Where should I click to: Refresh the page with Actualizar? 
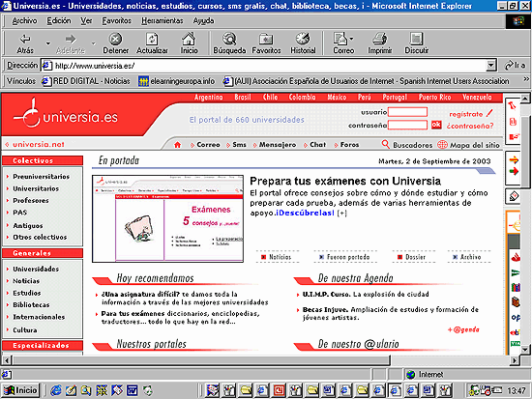[152, 43]
